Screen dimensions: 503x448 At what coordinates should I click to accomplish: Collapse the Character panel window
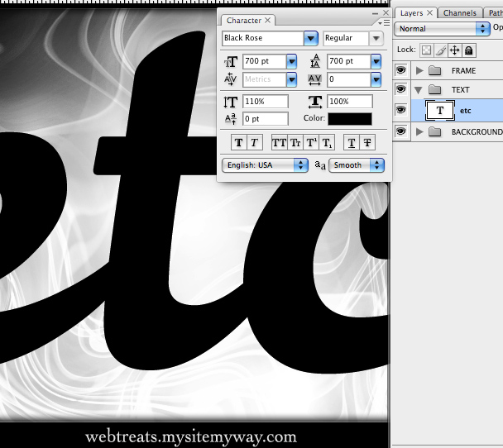tap(375, 13)
